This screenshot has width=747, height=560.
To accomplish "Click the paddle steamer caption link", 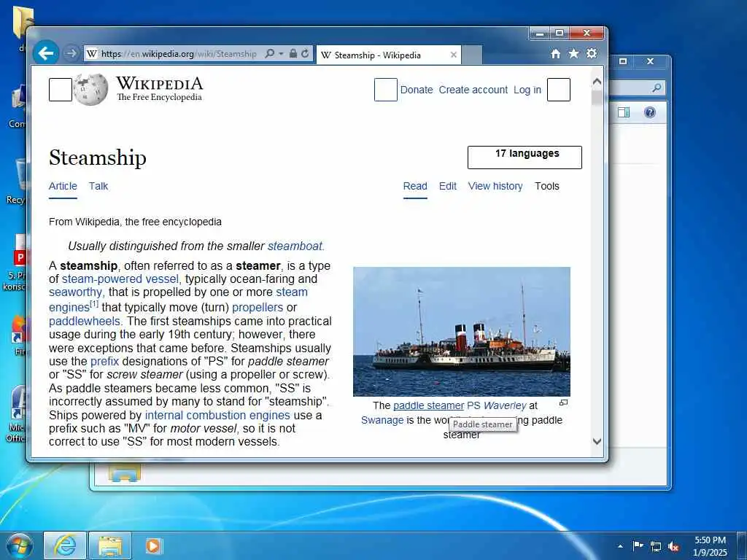I will click(428, 405).
